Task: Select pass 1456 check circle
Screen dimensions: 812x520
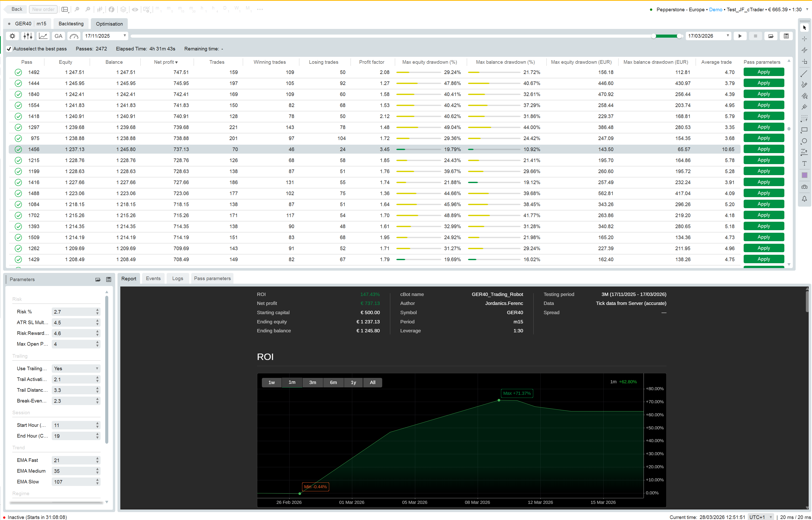Action: [18, 149]
